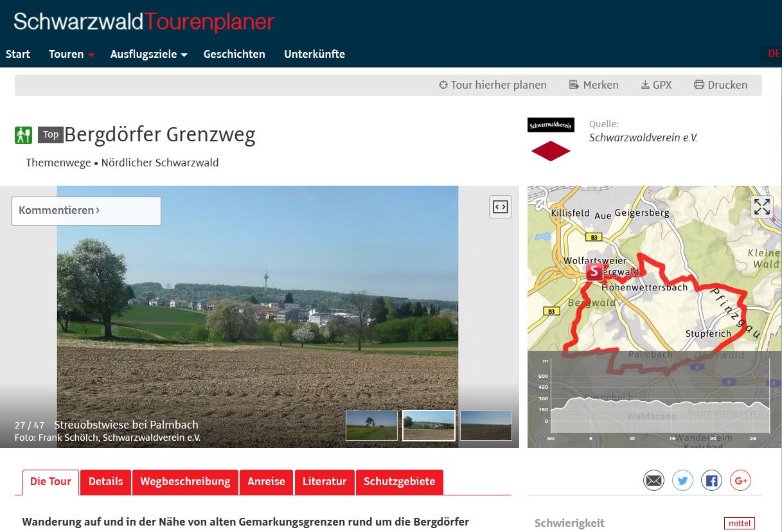Click the Schwierigkeit heading
Image resolution: width=782 pixels, height=532 pixels.
[569, 523]
